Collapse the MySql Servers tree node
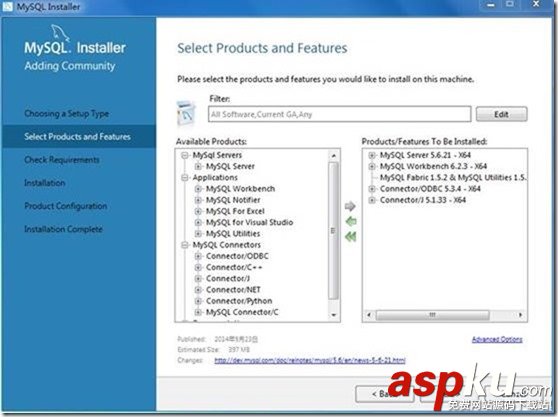Image resolution: width=558 pixels, height=417 pixels. tap(185, 155)
